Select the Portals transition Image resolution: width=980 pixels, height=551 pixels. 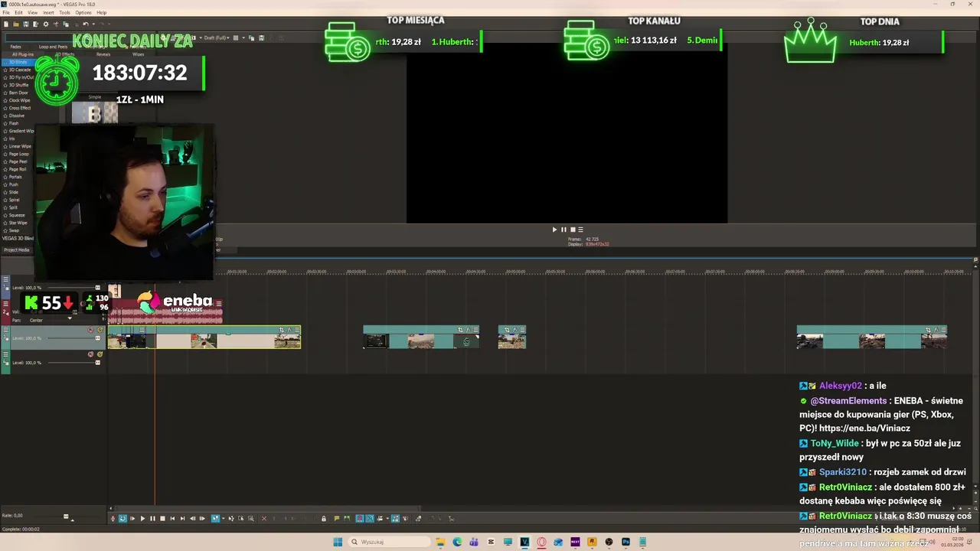point(14,177)
